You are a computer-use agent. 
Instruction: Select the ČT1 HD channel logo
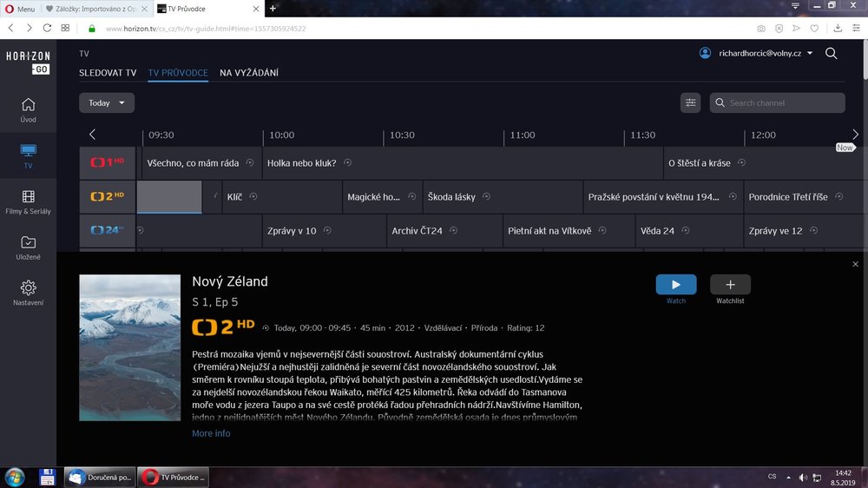coord(108,162)
